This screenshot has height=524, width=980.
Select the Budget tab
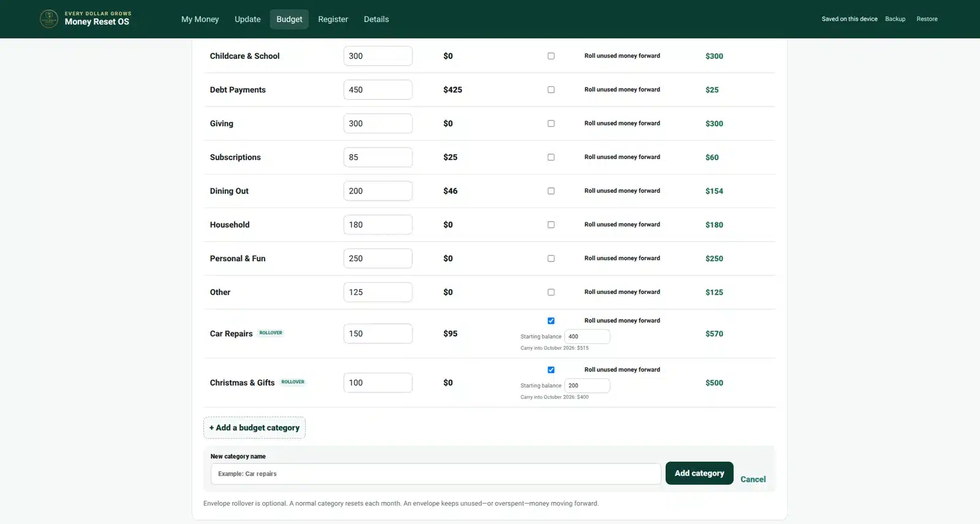pos(289,19)
